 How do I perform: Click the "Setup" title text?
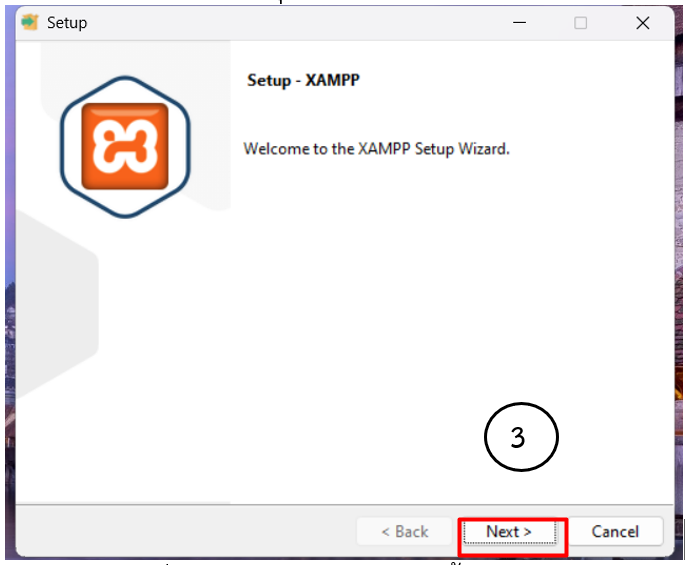point(67,23)
